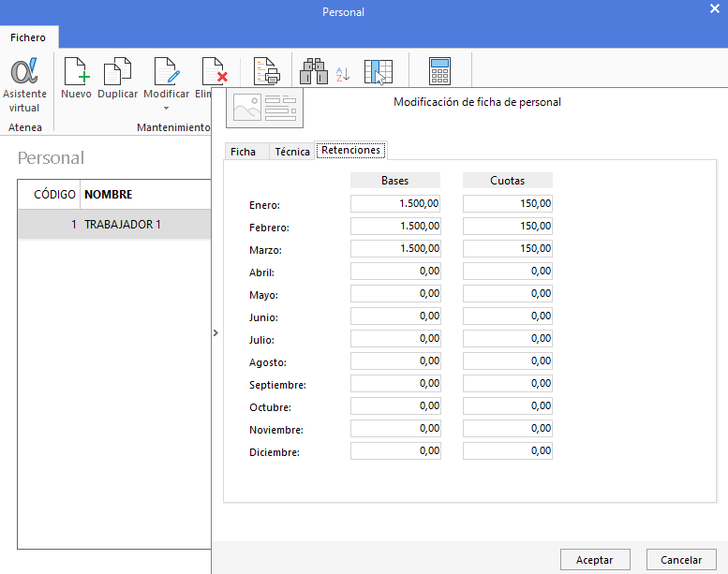Click the Junio Cuotas field
The height and width of the screenshot is (574, 728).
(508, 316)
